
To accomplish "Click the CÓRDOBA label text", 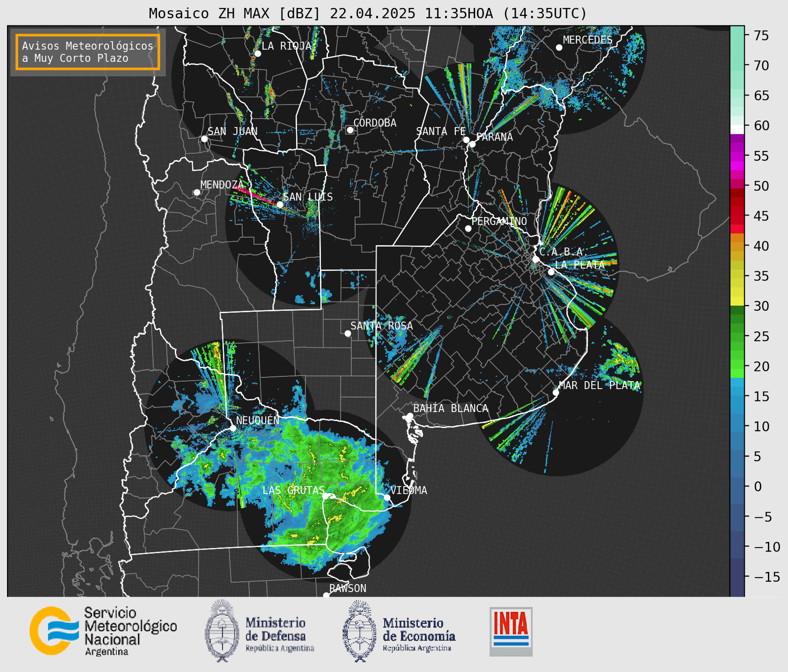I will [x=375, y=123].
